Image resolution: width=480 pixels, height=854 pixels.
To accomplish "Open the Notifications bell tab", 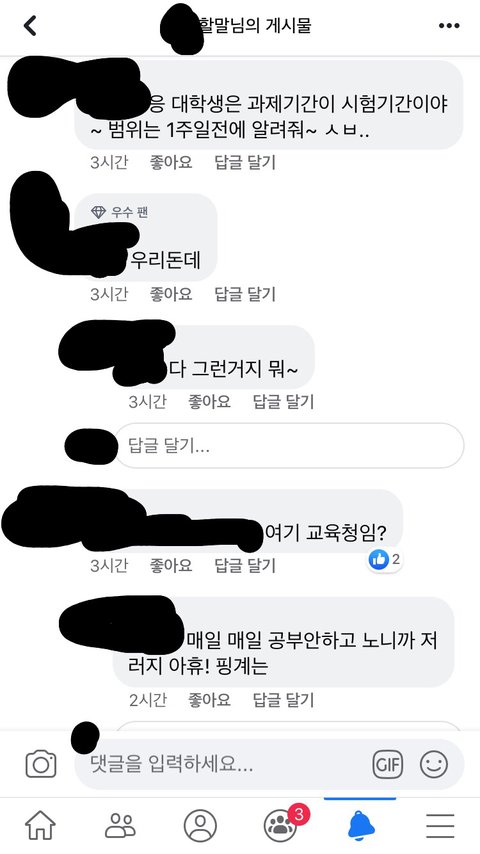I will click(361, 826).
